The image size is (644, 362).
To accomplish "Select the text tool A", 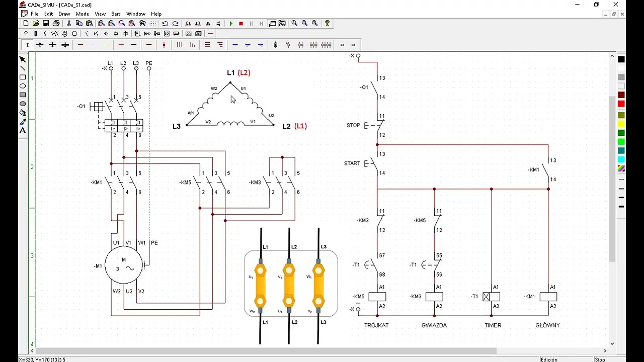I will [x=23, y=131].
